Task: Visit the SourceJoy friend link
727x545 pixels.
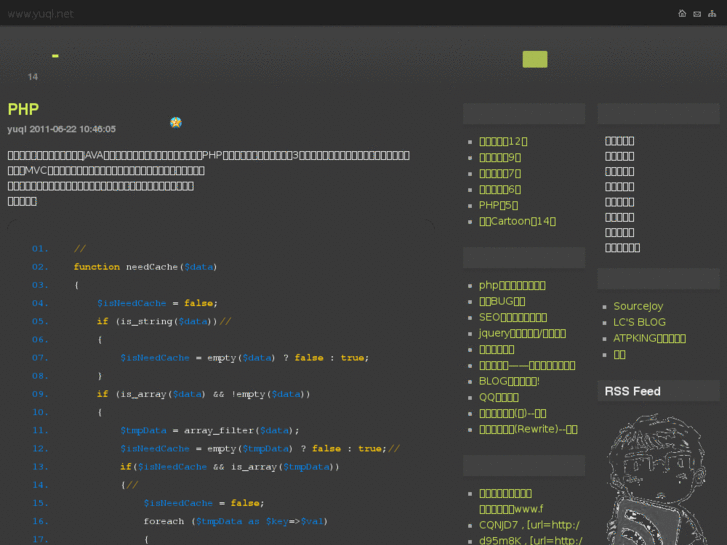Action: [x=638, y=306]
